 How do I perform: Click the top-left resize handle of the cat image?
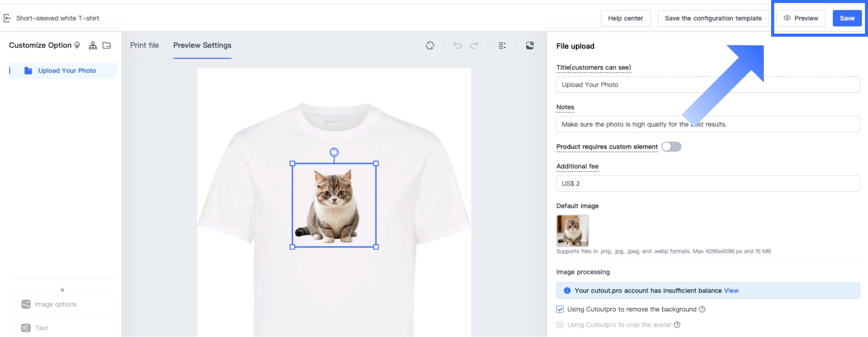coord(292,164)
